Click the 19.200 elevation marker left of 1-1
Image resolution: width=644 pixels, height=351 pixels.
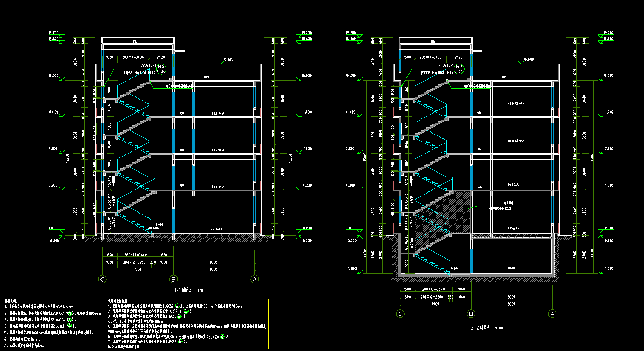pos(53,34)
